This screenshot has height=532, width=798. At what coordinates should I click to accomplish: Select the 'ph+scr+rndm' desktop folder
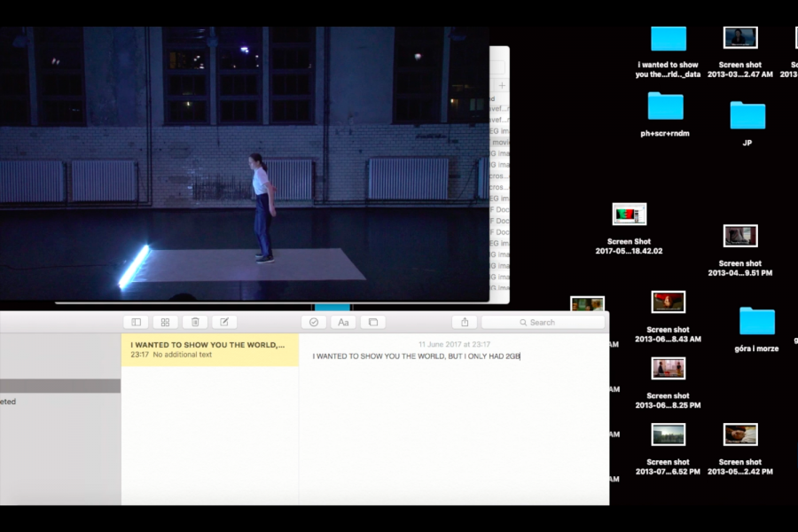[x=665, y=107]
